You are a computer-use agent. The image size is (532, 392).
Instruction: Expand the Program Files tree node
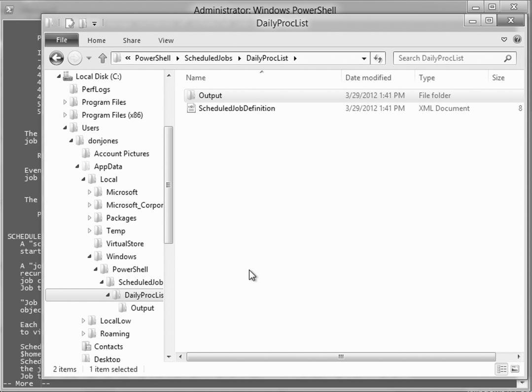pyautogui.click(x=65, y=102)
